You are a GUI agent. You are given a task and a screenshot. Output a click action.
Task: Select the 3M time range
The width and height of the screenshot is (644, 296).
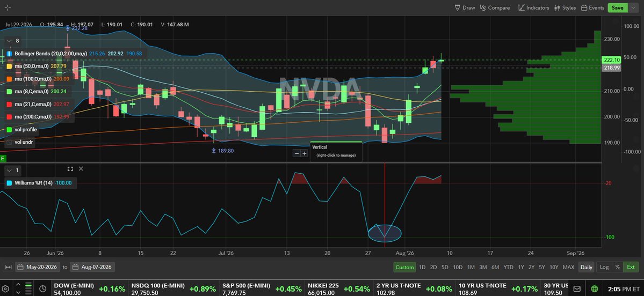483,267
